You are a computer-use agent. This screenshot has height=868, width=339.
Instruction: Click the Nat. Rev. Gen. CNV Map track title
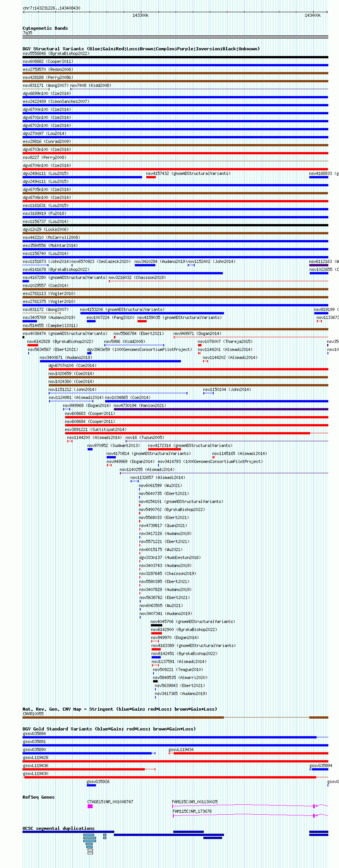(x=120, y=709)
